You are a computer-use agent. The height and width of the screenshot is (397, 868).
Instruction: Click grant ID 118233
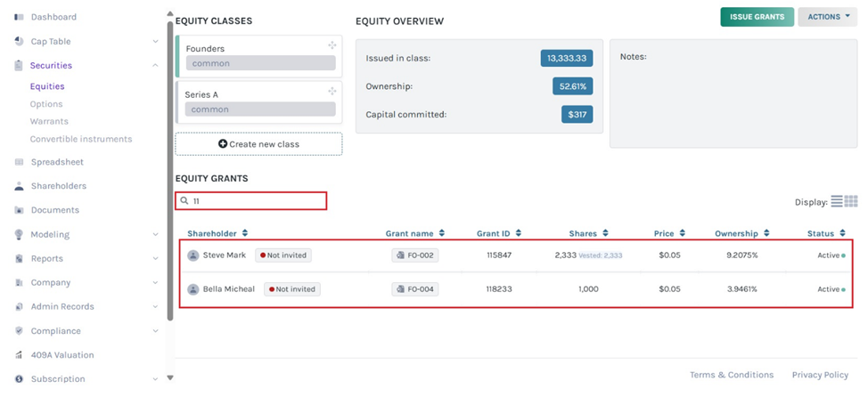499,289
